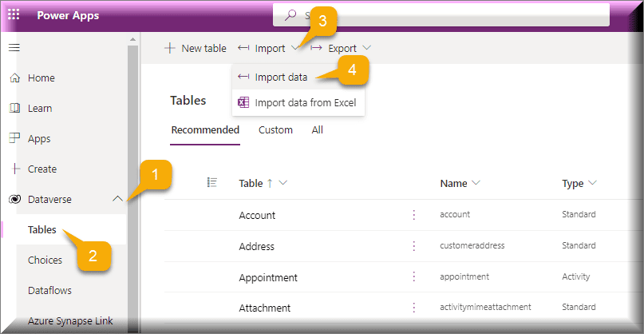Open the Account table
The width and height of the screenshot is (644, 334).
click(257, 215)
